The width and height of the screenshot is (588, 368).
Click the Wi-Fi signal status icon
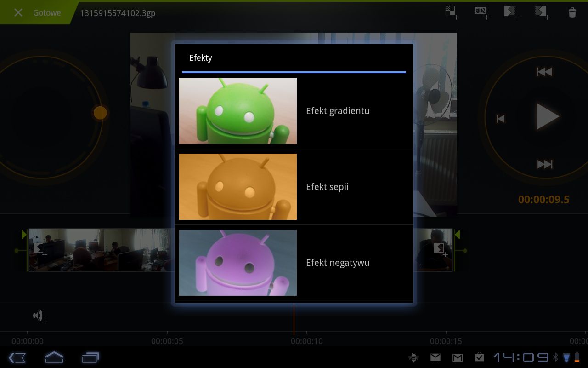click(x=566, y=357)
